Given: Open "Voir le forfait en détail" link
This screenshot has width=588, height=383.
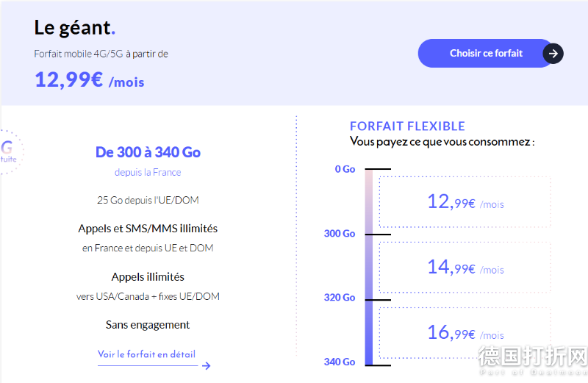Looking at the screenshot, I should [x=146, y=354].
